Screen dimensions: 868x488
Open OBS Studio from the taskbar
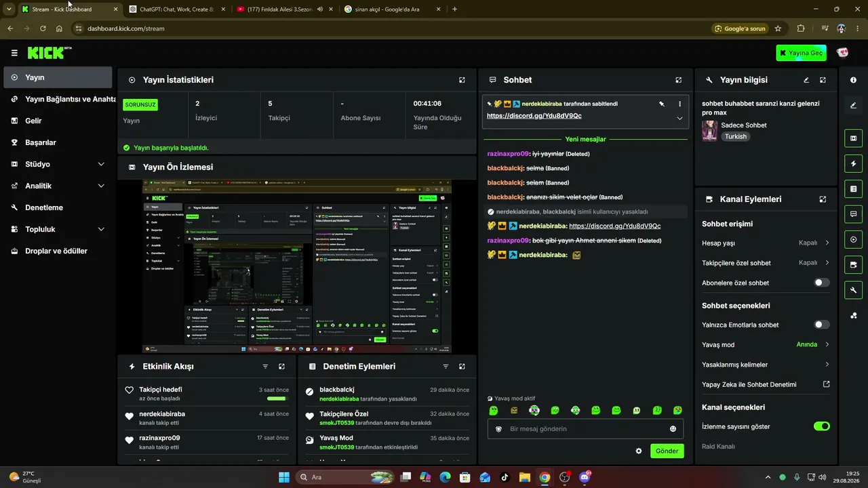[x=565, y=477]
